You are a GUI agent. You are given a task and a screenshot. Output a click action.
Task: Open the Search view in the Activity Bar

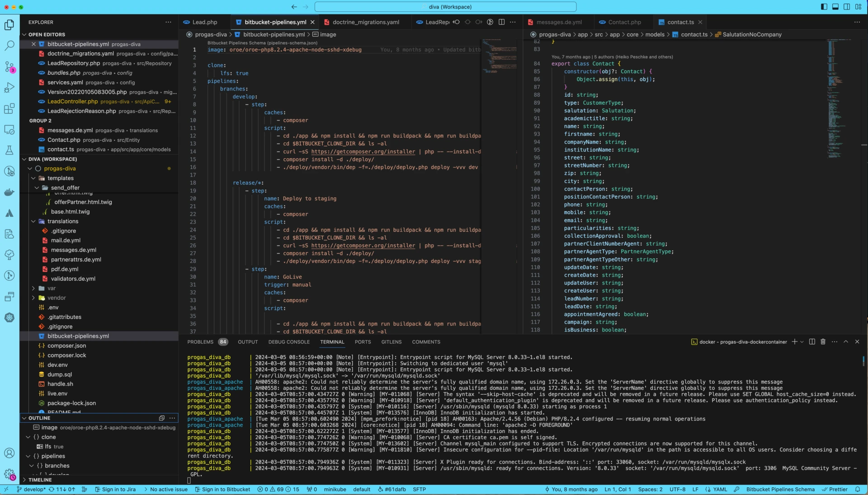[x=9, y=45]
